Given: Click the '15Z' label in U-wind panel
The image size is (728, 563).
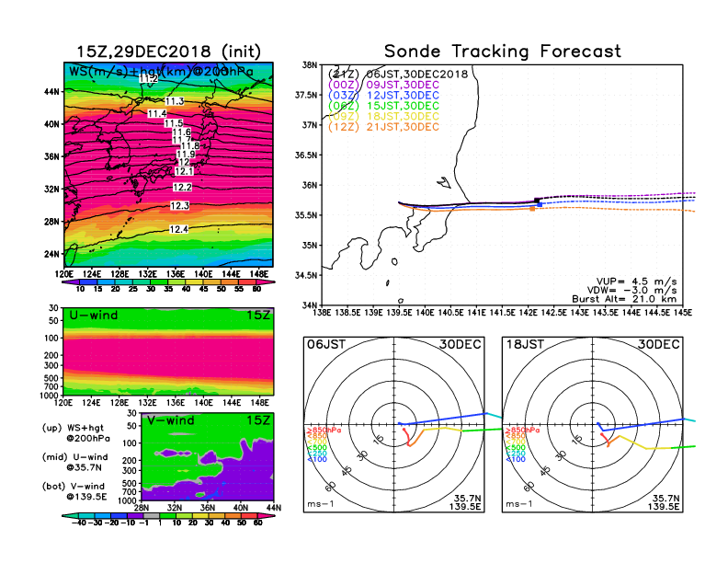Looking at the screenshot, I should pyautogui.click(x=257, y=316).
